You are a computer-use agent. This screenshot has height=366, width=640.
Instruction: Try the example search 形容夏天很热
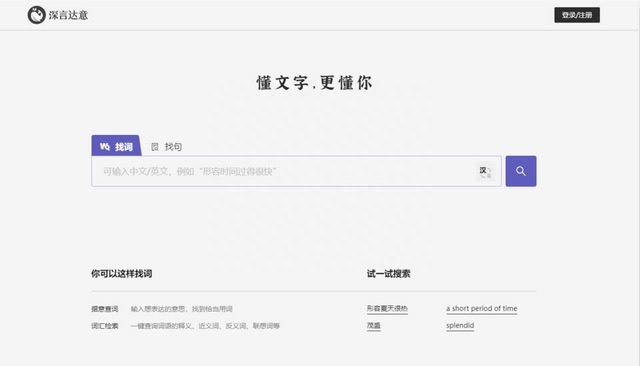click(x=387, y=309)
